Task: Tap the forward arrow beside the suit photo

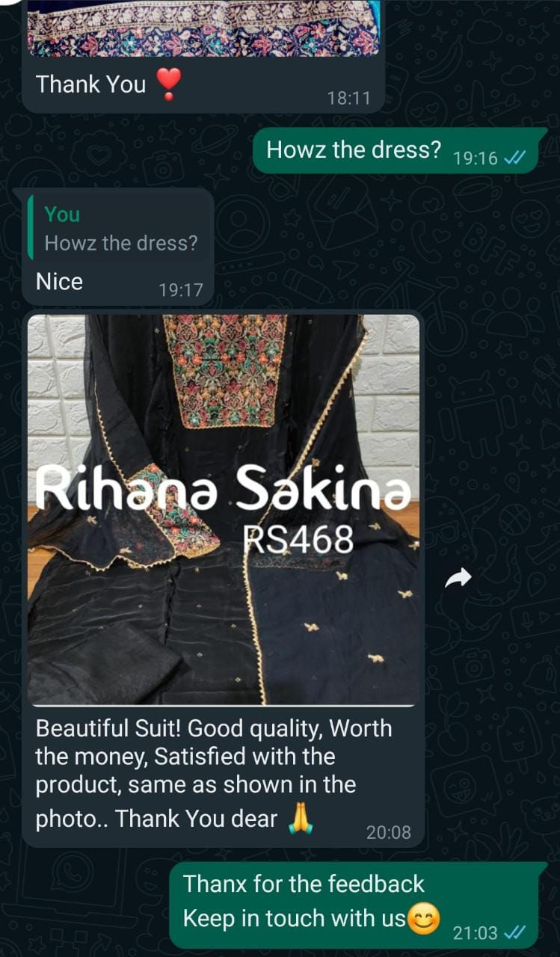Action: pyautogui.click(x=458, y=577)
